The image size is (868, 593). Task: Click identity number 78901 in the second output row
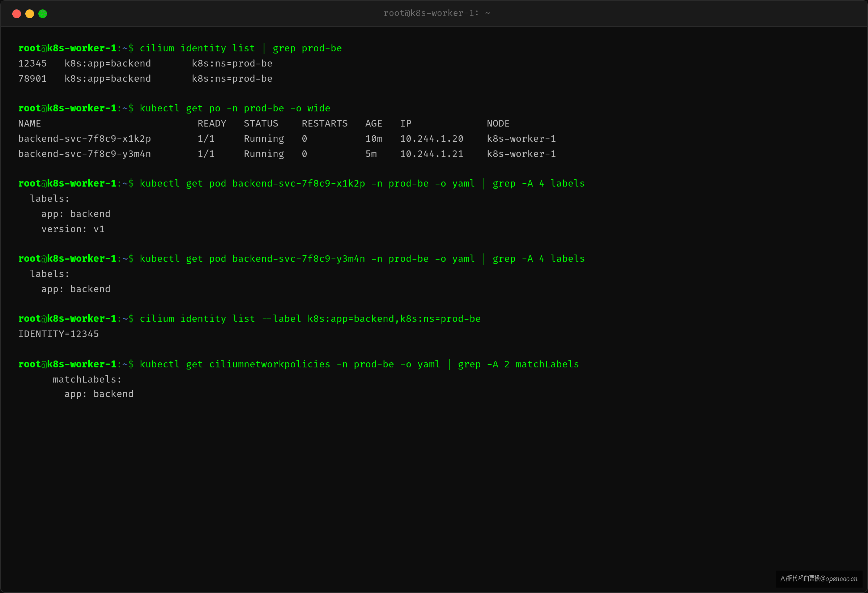pyautogui.click(x=33, y=79)
